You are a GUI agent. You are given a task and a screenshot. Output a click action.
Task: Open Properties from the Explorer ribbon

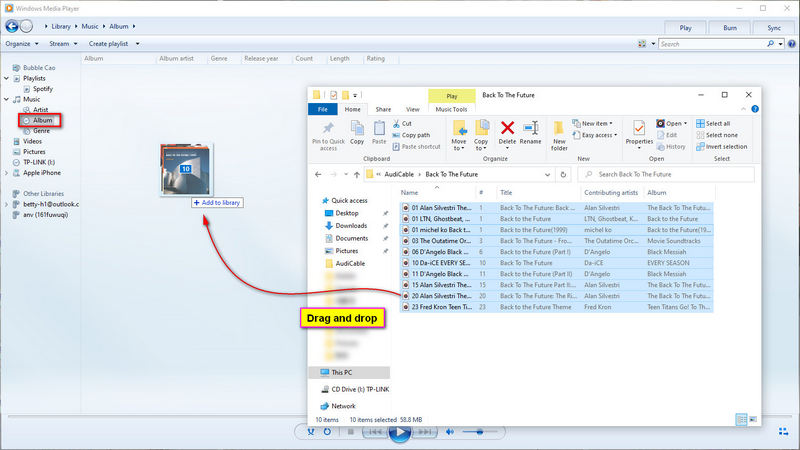[639, 135]
